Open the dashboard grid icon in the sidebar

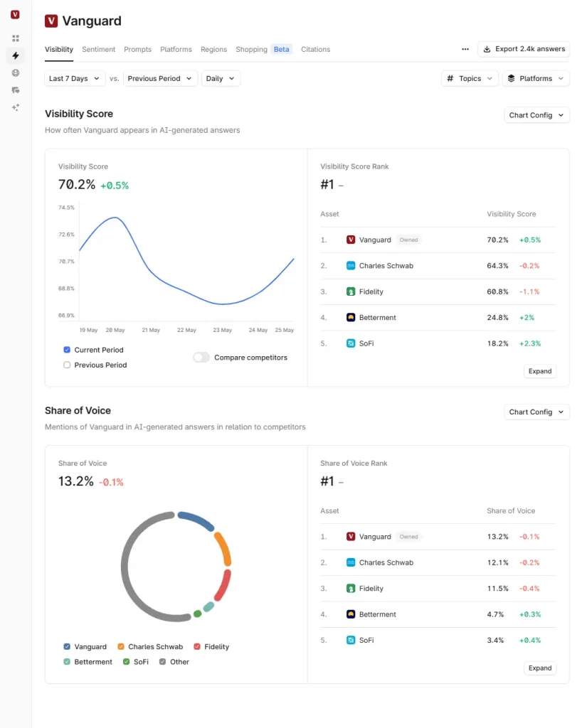16,38
